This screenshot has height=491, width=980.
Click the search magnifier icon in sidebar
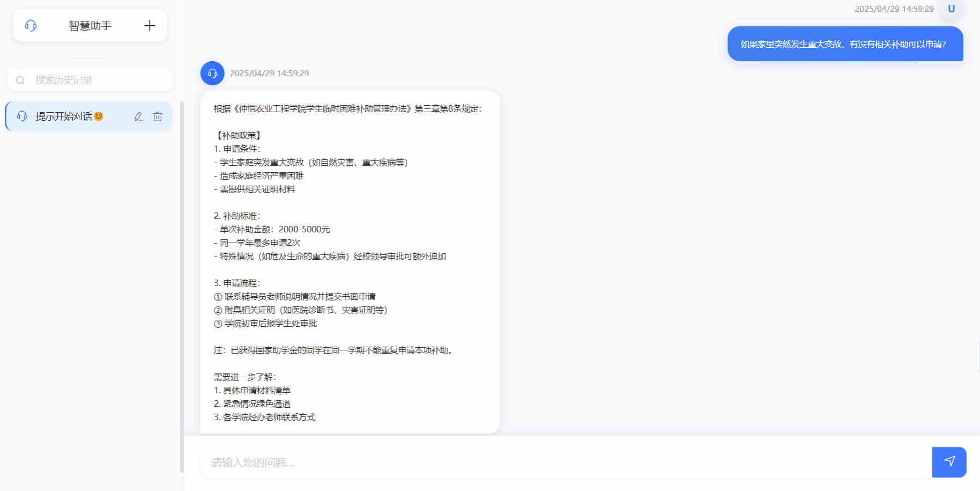tap(20, 80)
